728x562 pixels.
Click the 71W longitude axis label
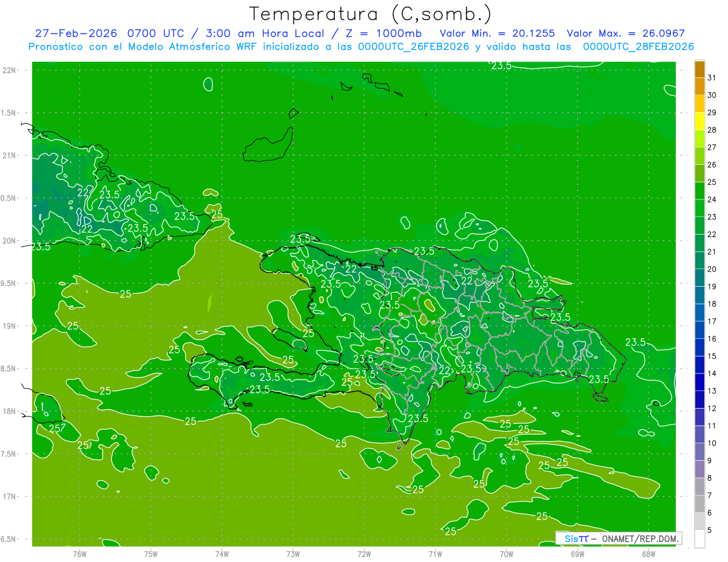tap(435, 554)
